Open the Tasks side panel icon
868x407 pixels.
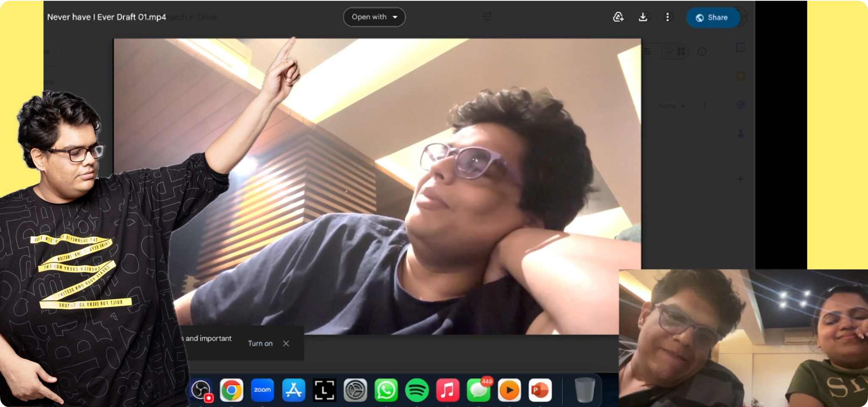click(740, 105)
